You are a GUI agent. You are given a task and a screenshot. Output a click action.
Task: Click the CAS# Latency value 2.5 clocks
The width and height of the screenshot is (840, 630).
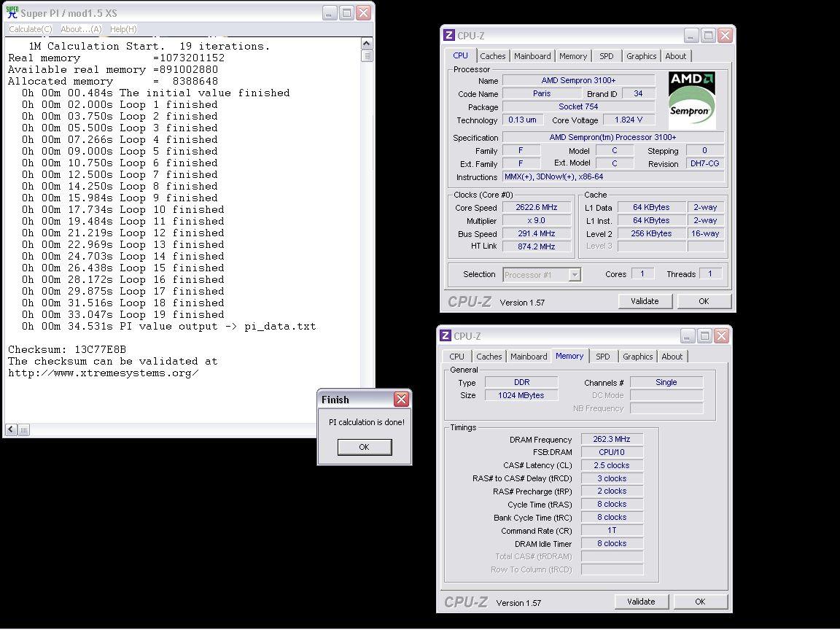[x=612, y=465]
